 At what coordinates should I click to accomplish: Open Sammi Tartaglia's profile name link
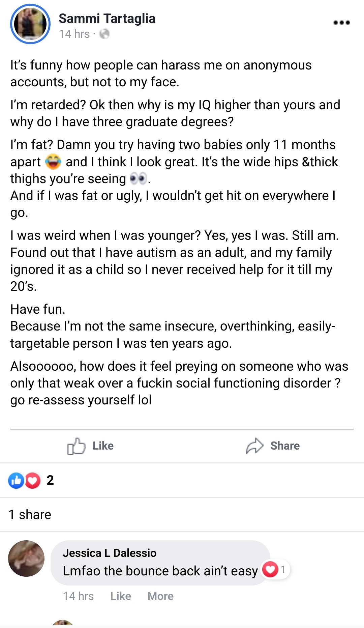[107, 19]
